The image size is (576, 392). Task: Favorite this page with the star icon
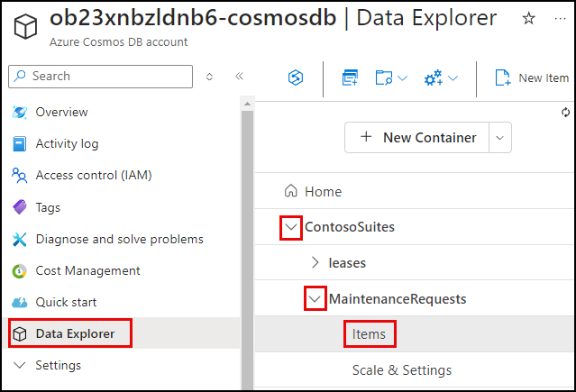point(528,18)
